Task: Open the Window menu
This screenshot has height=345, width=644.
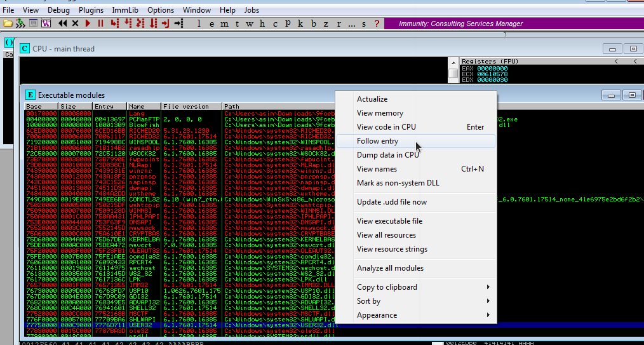Action: point(198,10)
